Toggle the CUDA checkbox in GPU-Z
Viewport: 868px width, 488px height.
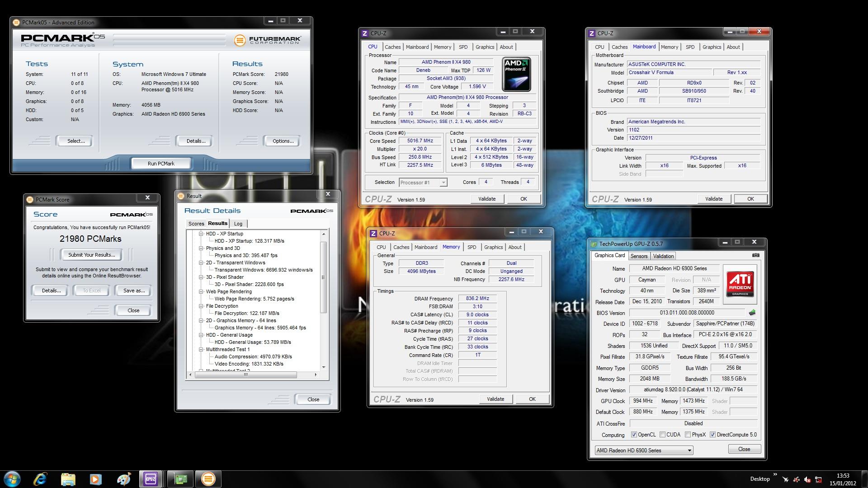(662, 435)
